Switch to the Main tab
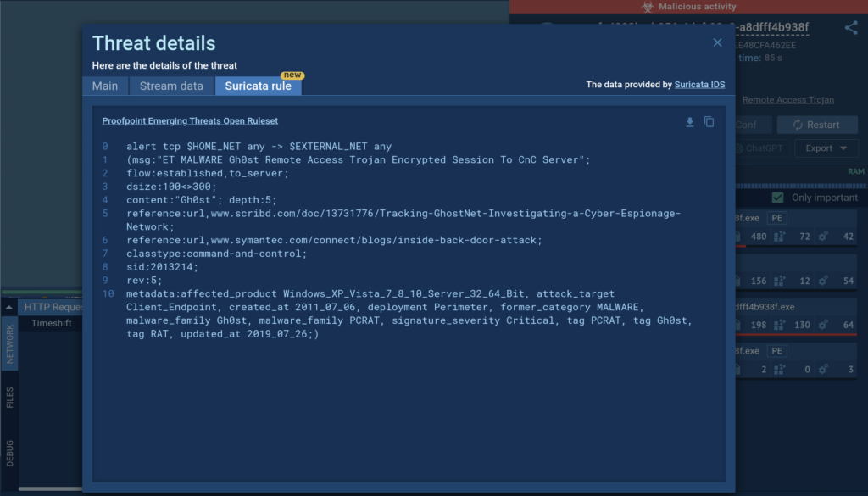Image resolution: width=868 pixels, height=496 pixels. 105,86
